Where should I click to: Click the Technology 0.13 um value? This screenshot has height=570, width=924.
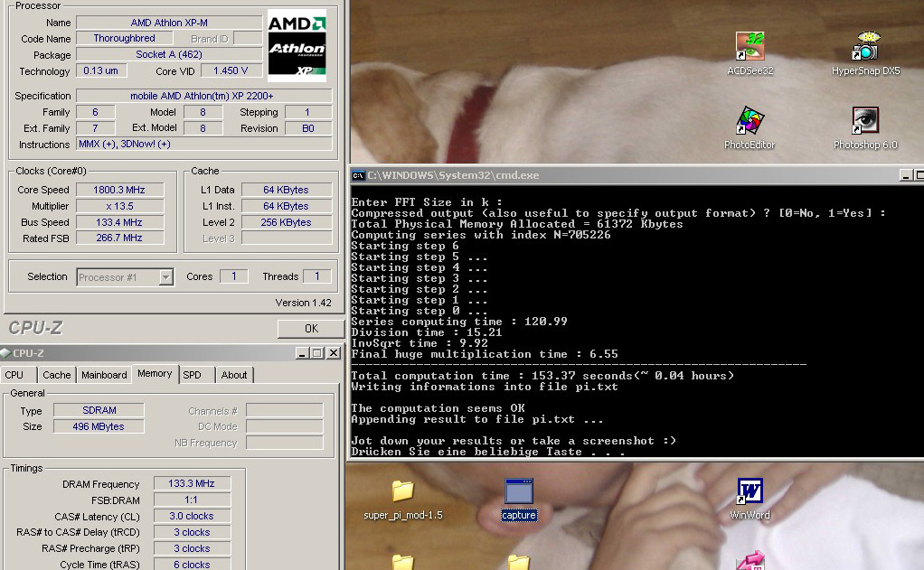click(x=101, y=70)
